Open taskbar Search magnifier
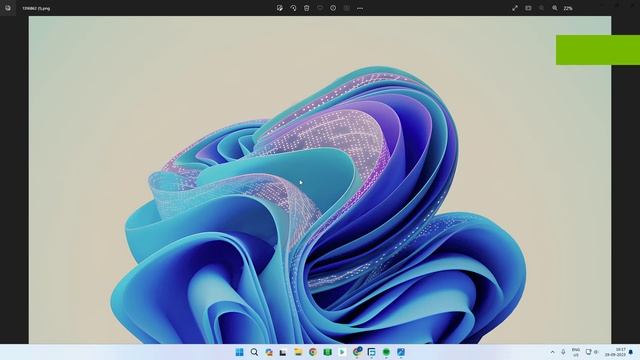The image size is (640, 360). coord(254,352)
